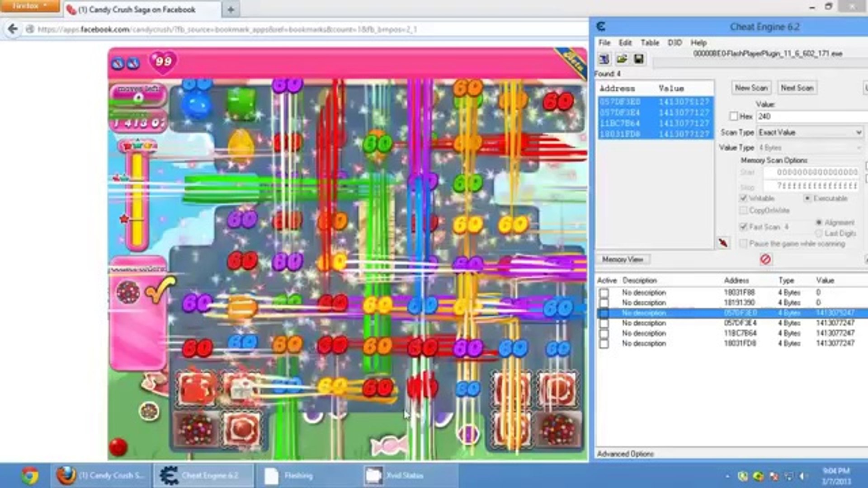Open Chrome from the Windows taskbar
The width and height of the screenshot is (868, 488).
29,476
